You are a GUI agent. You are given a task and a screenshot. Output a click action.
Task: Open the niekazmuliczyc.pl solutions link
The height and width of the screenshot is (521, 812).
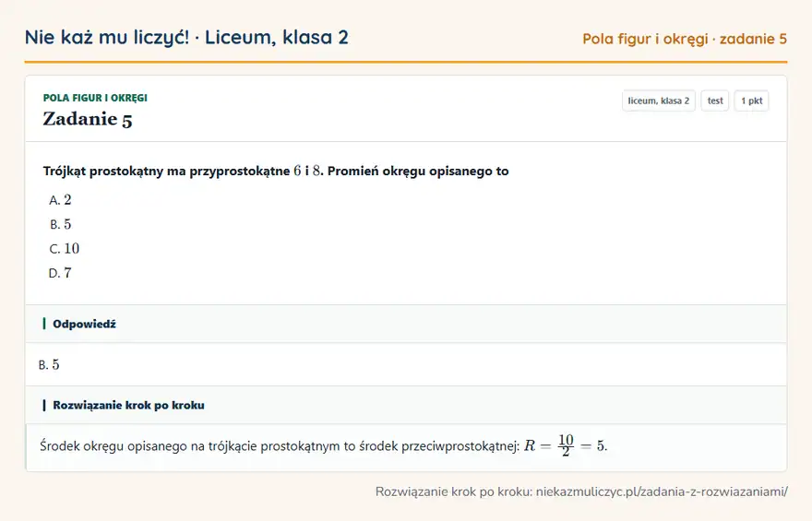pyautogui.click(x=662, y=491)
